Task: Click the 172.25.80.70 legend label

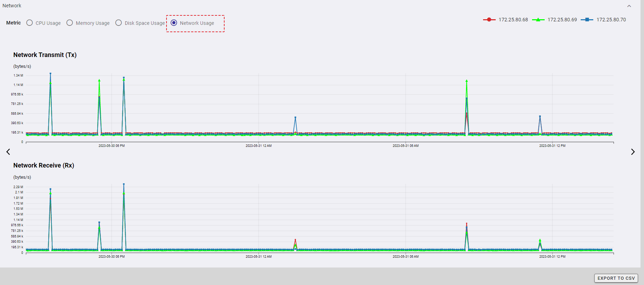Action: 611,20
